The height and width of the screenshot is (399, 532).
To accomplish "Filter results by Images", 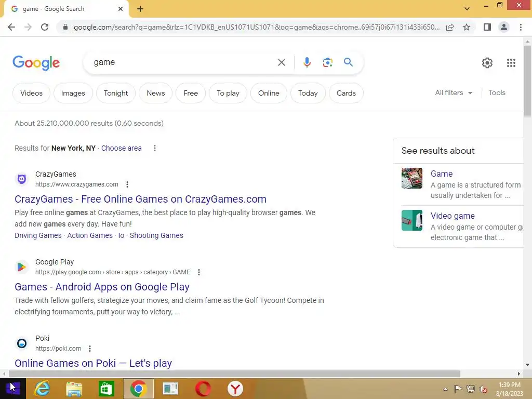I will (x=73, y=93).
